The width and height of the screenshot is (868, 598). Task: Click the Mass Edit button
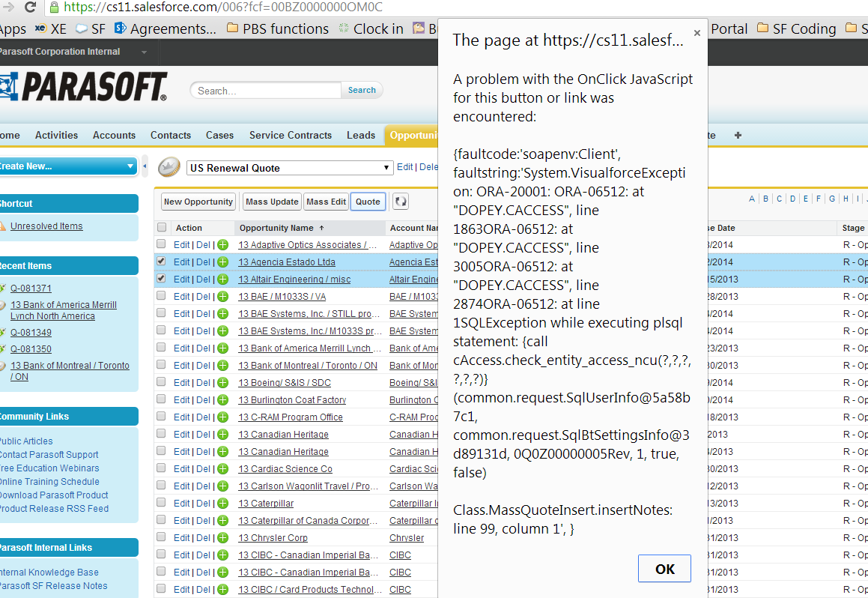coord(326,202)
